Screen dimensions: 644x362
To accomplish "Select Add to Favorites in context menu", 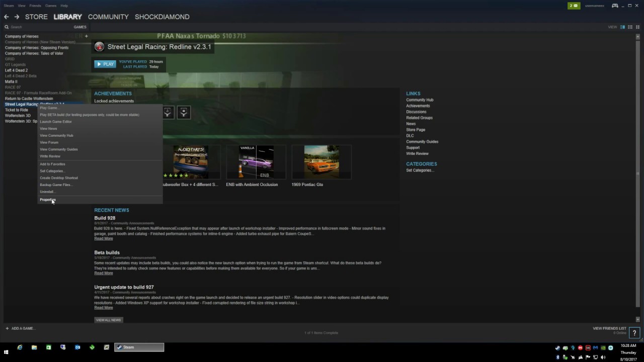I will pos(101,164).
